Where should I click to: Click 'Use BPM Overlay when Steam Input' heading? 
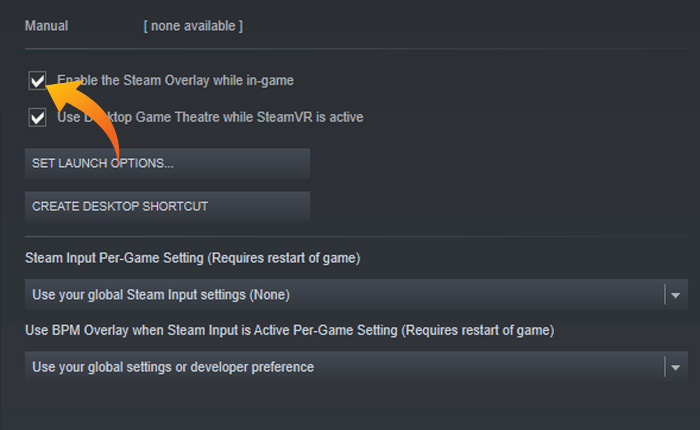[289, 330]
